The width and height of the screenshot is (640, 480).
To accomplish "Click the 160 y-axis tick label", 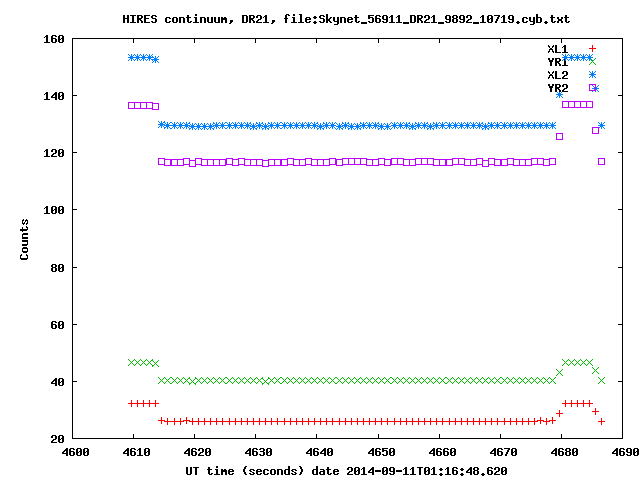I will pyautogui.click(x=54, y=39).
